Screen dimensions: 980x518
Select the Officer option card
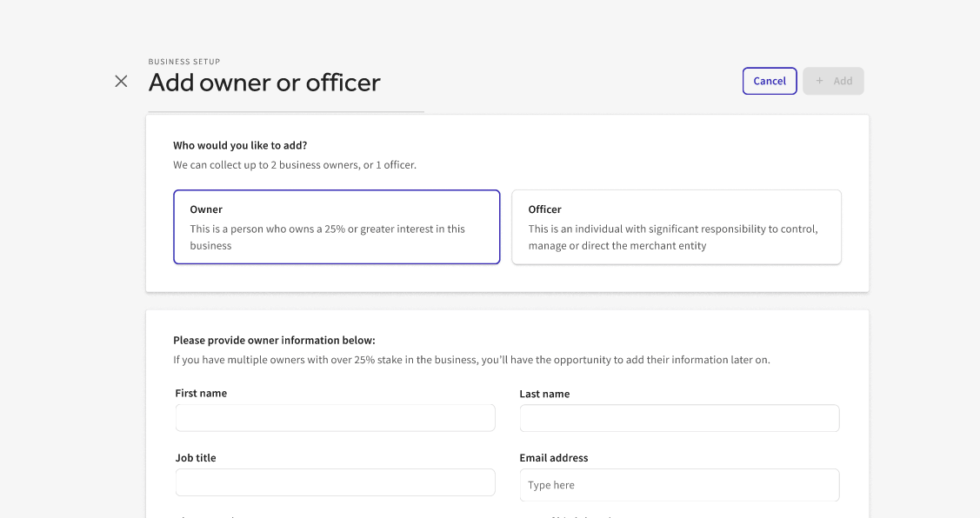pos(676,227)
